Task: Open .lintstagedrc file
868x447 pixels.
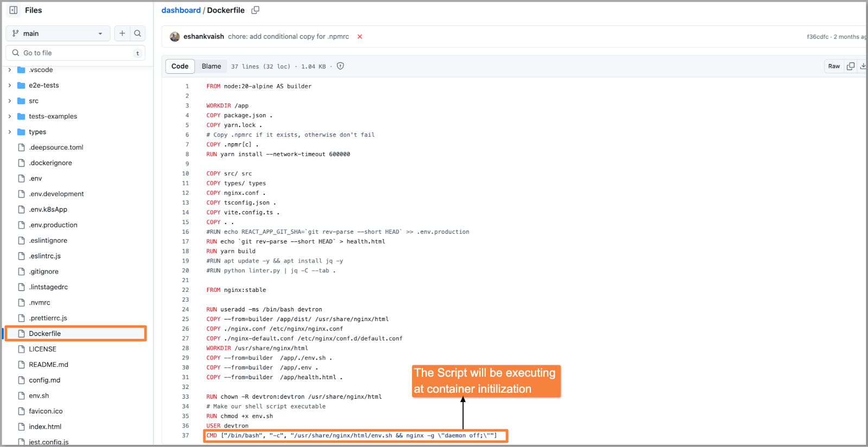Action: (48, 287)
